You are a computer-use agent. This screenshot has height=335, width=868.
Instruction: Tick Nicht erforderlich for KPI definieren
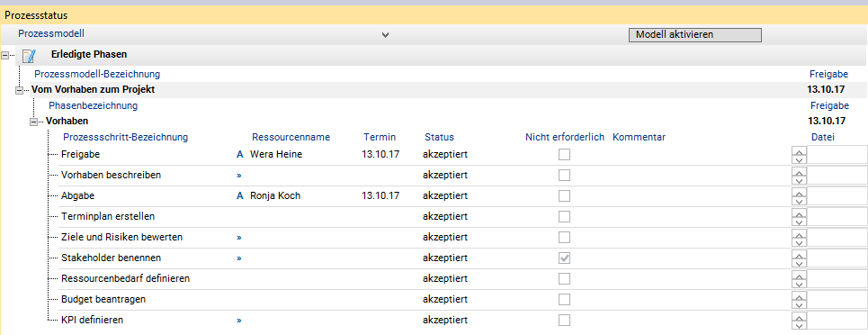(x=564, y=320)
